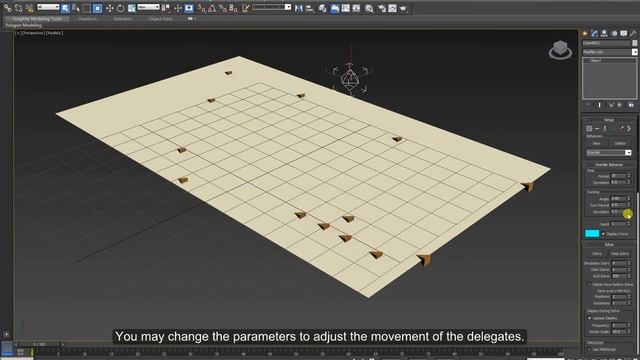Open the Utilities command panel tab

(x=633, y=33)
